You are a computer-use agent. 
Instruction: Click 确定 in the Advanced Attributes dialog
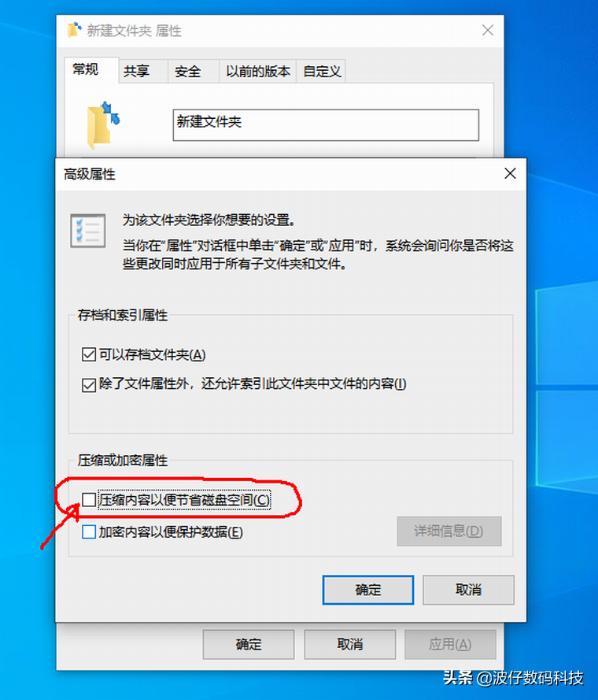pos(368,590)
